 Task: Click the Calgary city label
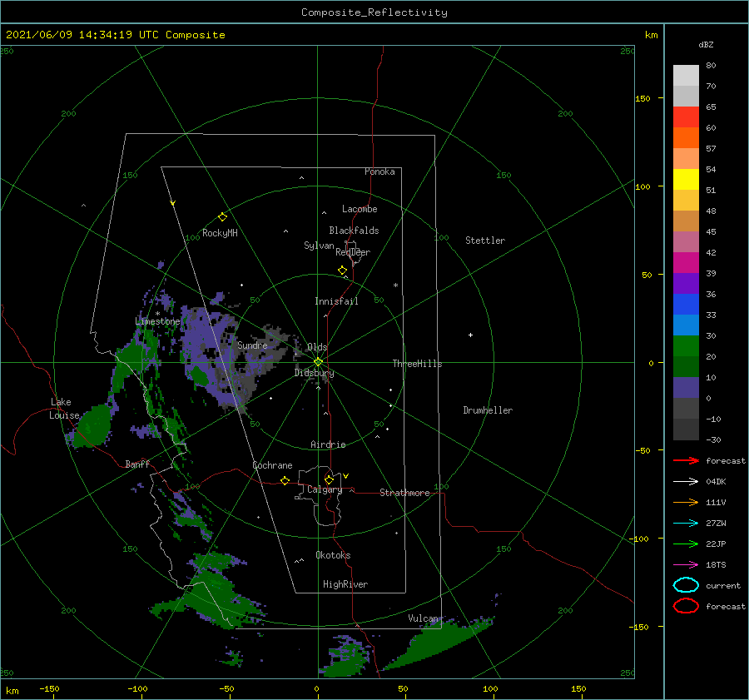point(325,489)
